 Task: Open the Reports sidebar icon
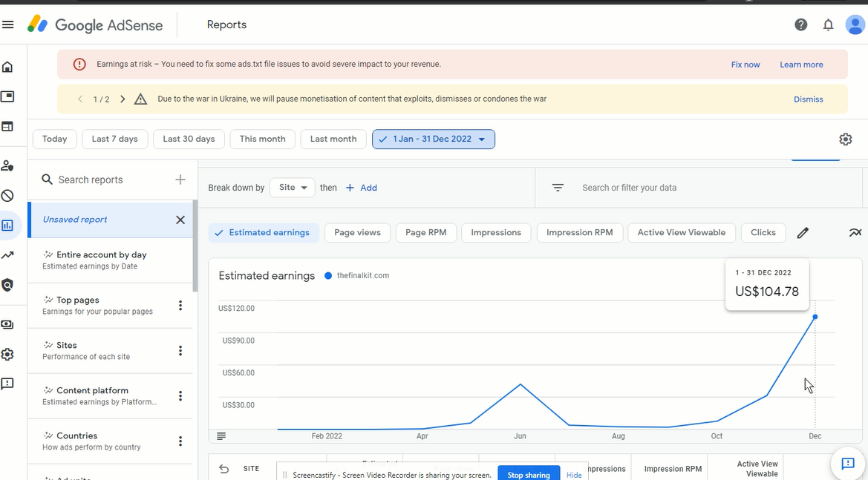pyautogui.click(x=7, y=226)
